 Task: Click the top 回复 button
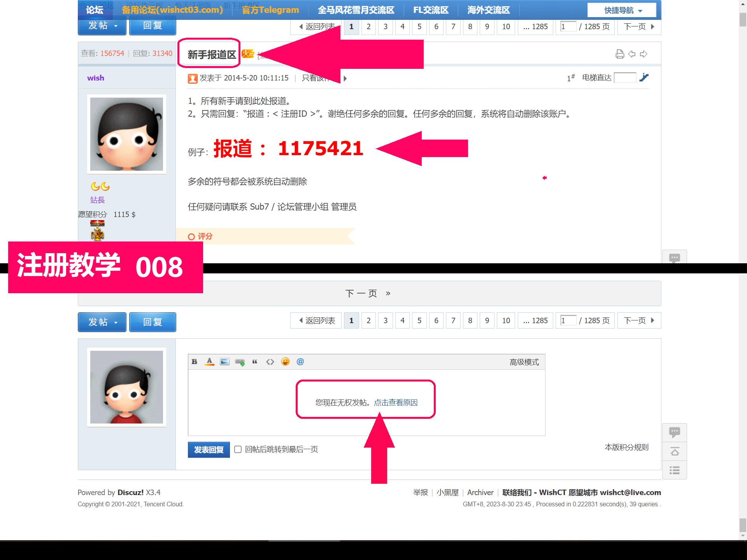click(x=153, y=26)
